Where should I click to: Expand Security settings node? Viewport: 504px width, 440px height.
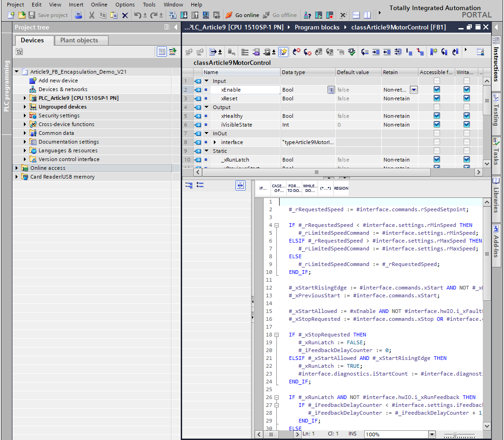coord(25,116)
